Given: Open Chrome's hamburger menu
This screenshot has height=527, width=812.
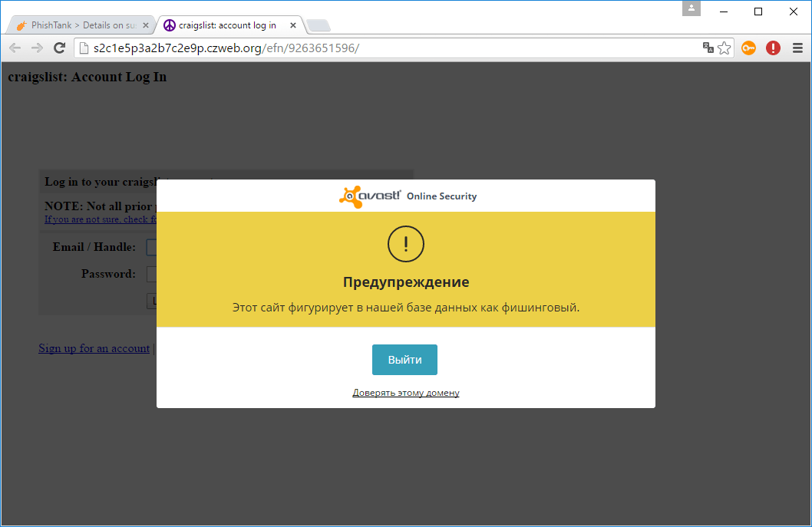Looking at the screenshot, I should pos(797,48).
